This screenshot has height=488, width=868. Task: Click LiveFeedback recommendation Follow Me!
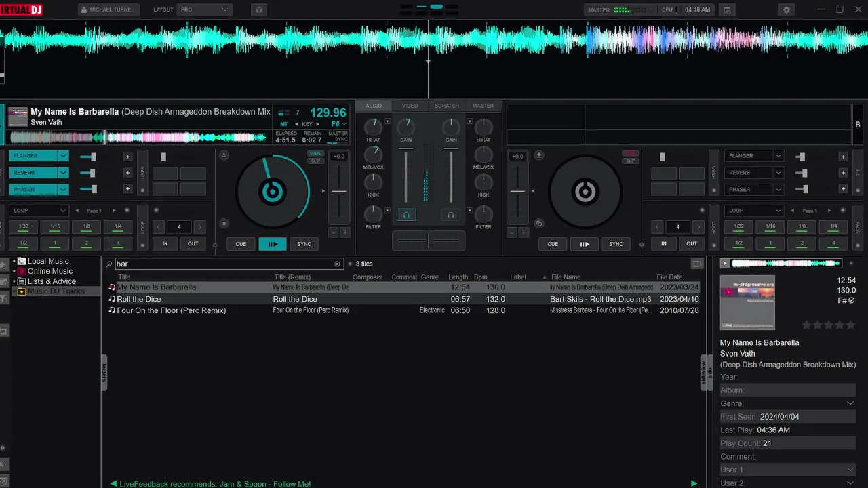215,484
